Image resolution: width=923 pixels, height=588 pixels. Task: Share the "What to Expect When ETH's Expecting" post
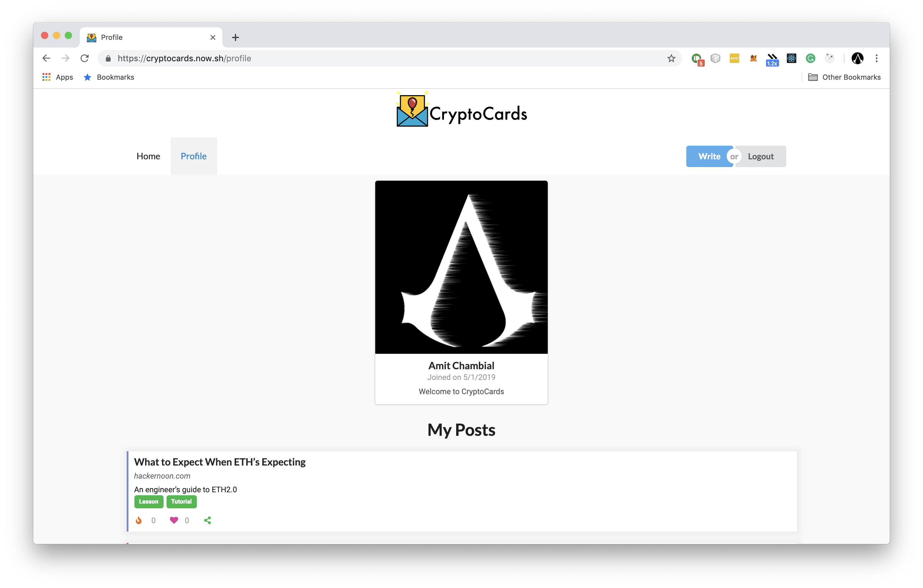point(207,520)
